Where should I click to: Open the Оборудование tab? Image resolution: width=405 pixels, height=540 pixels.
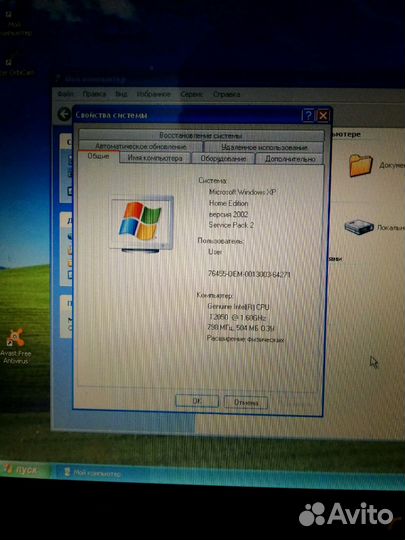tap(223, 159)
